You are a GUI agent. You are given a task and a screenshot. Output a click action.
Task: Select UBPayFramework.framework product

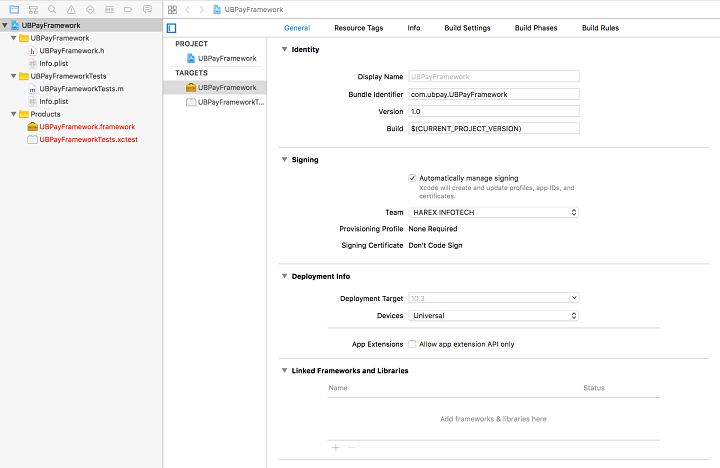(x=87, y=127)
